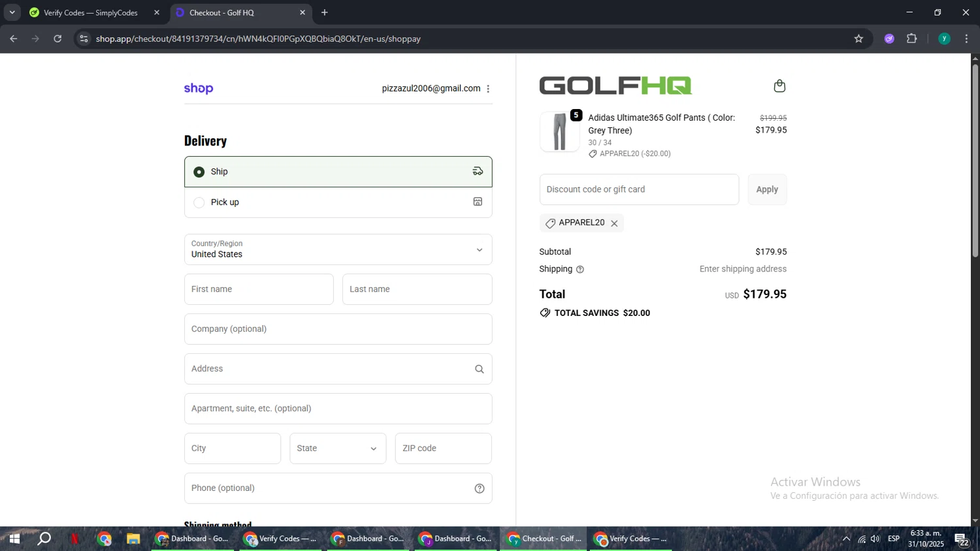Select the Pick up delivery option
Image resolution: width=980 pixels, height=551 pixels.
338,202
